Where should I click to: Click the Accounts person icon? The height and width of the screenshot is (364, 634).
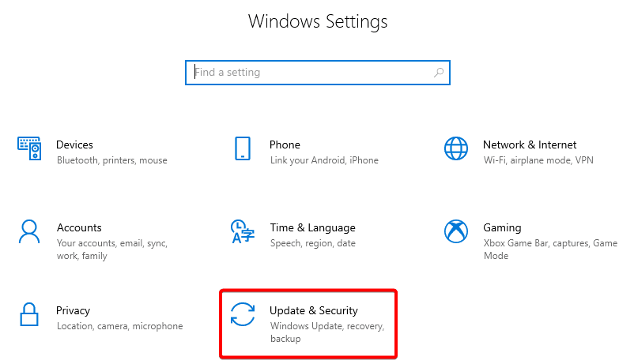pyautogui.click(x=29, y=231)
